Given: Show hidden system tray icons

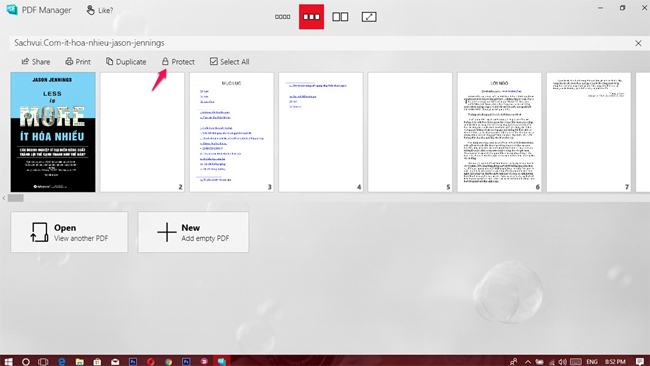Looking at the screenshot, I should click(x=528, y=361).
